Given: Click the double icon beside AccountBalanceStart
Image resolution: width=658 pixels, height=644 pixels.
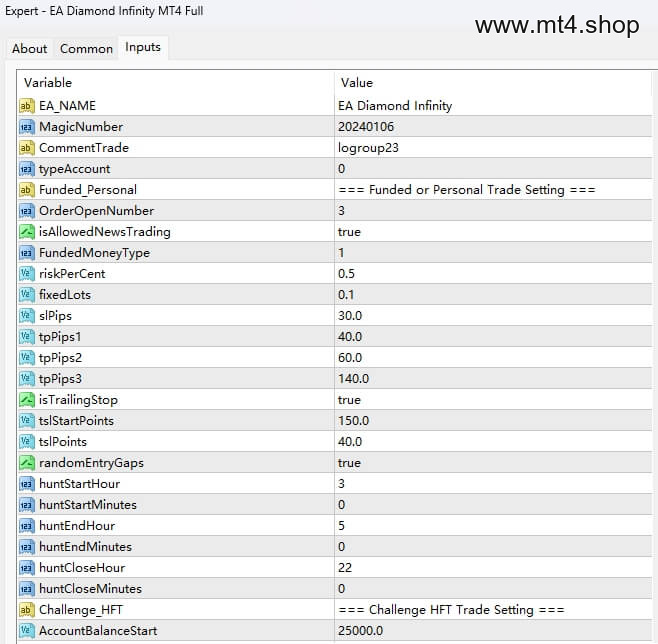Looking at the screenshot, I should tap(26, 631).
